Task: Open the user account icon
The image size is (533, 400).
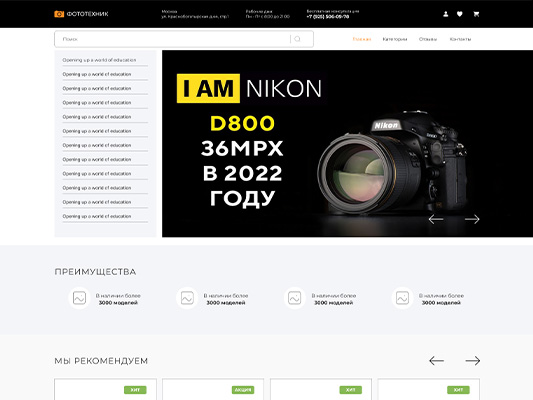Action: point(446,14)
